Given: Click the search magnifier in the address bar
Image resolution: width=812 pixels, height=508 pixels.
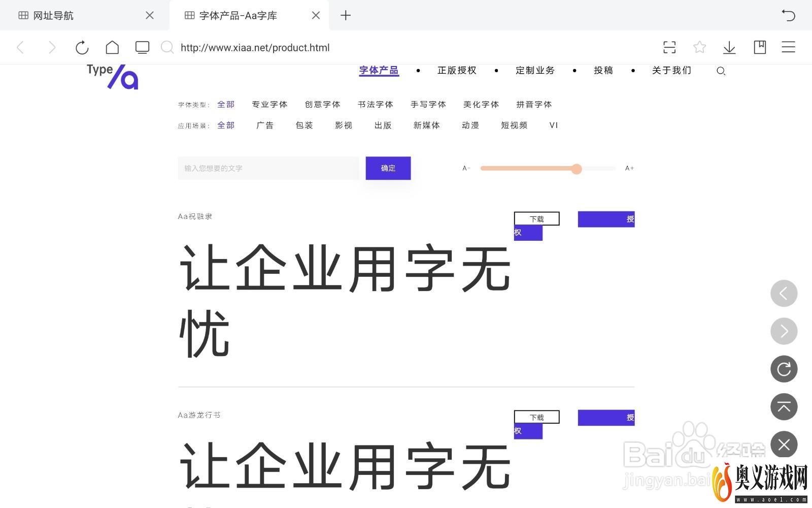Looking at the screenshot, I should (x=167, y=47).
